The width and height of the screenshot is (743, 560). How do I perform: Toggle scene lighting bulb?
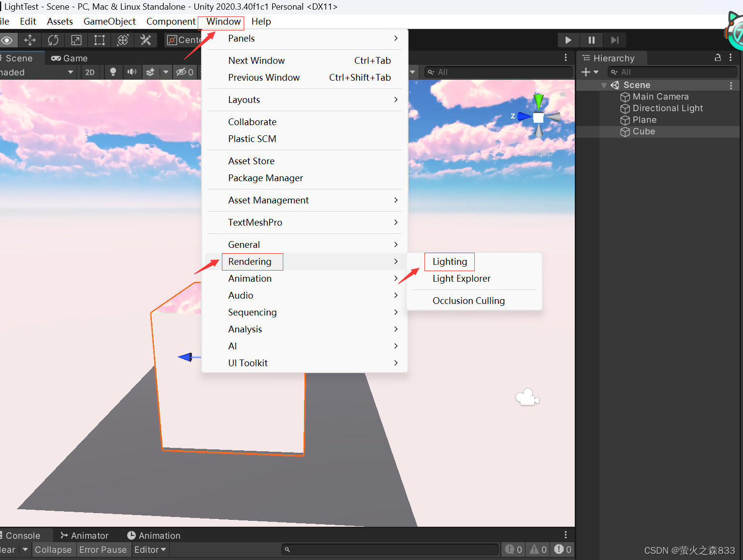click(113, 72)
